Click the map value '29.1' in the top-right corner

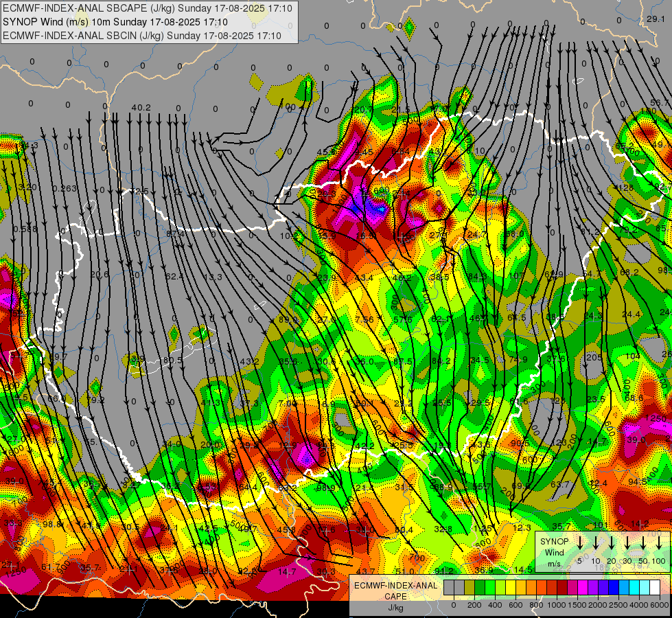point(656,19)
